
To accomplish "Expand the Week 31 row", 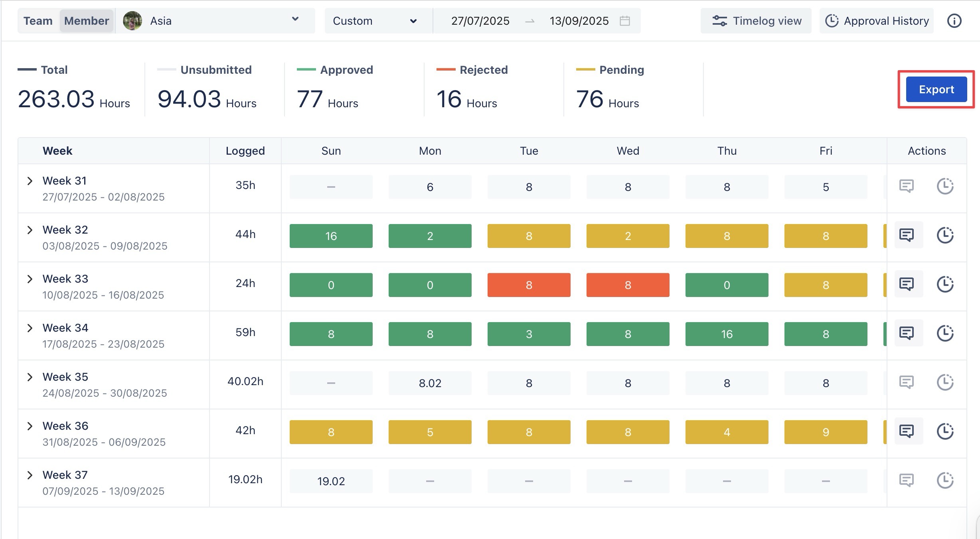I will pyautogui.click(x=30, y=181).
